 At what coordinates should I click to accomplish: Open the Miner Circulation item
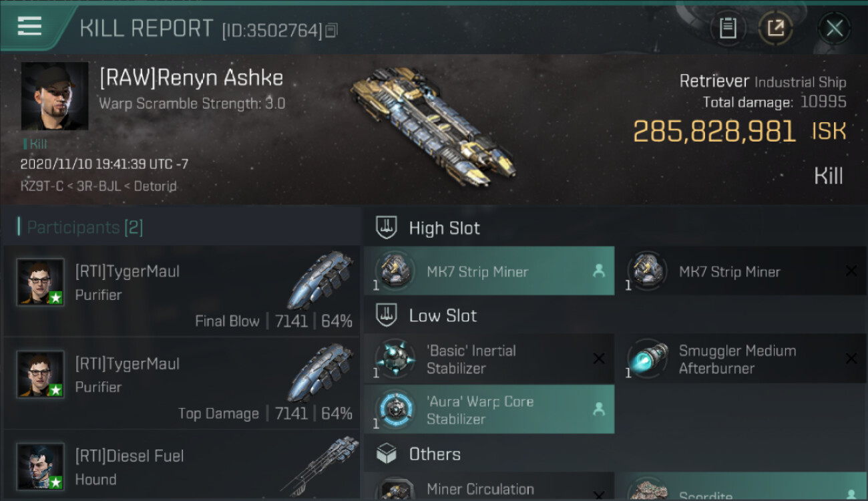[x=489, y=488]
